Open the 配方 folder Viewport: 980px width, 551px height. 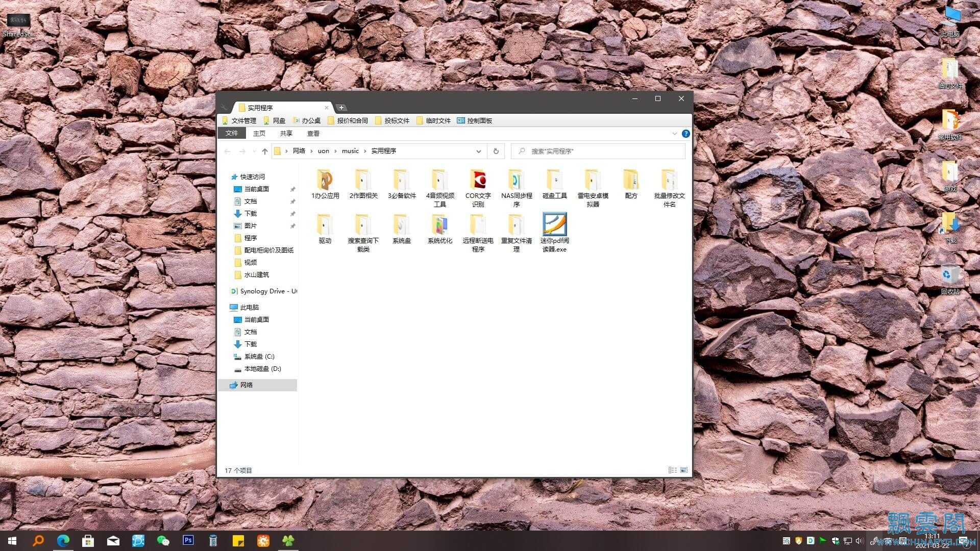tap(631, 184)
